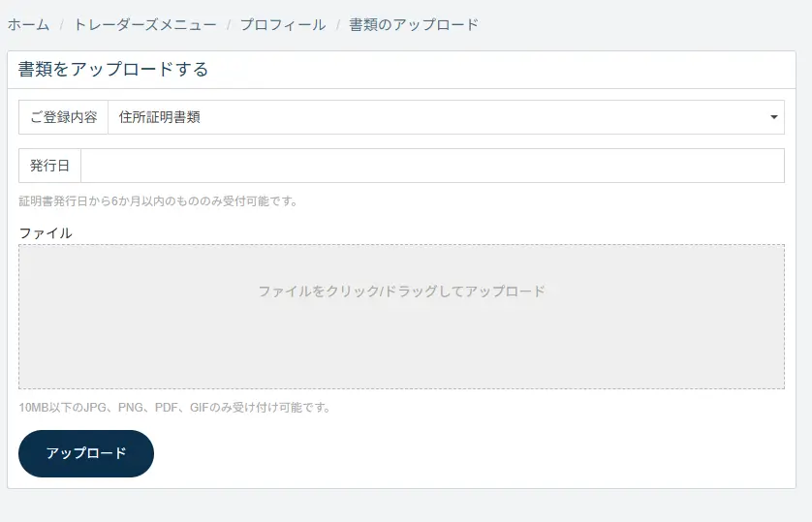Click the 6か月以内 issue date hint text
The width and height of the screenshot is (812, 522).
(x=158, y=201)
